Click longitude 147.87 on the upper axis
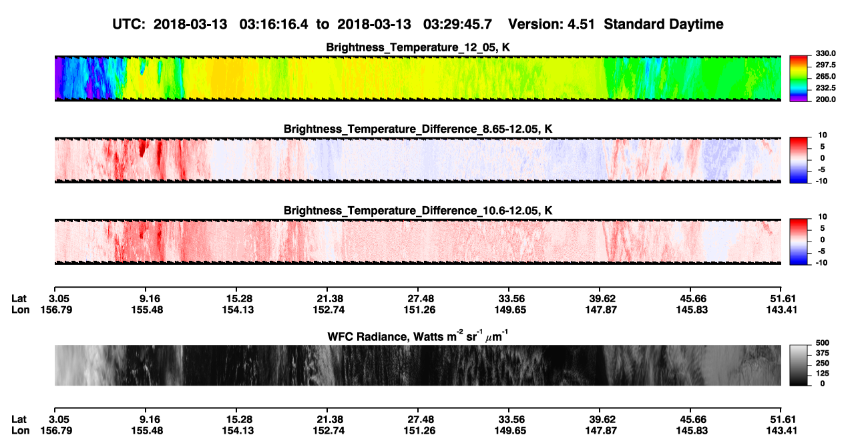Viewport: 868px width, 445px height. point(602,310)
